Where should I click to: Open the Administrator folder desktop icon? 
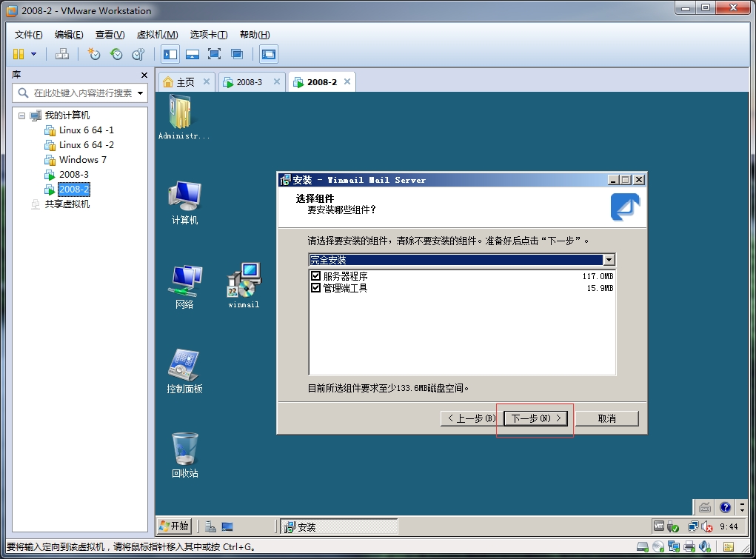(184, 117)
